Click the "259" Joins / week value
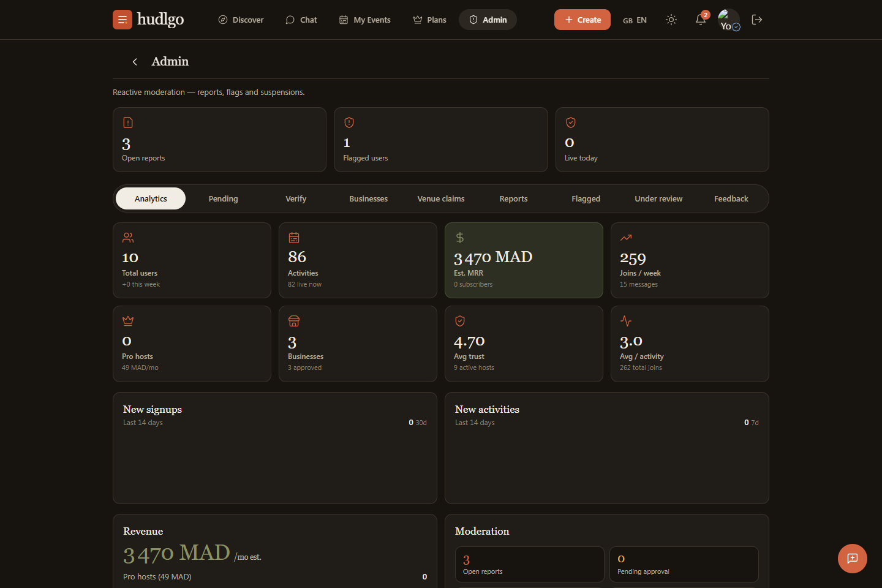 (x=633, y=258)
